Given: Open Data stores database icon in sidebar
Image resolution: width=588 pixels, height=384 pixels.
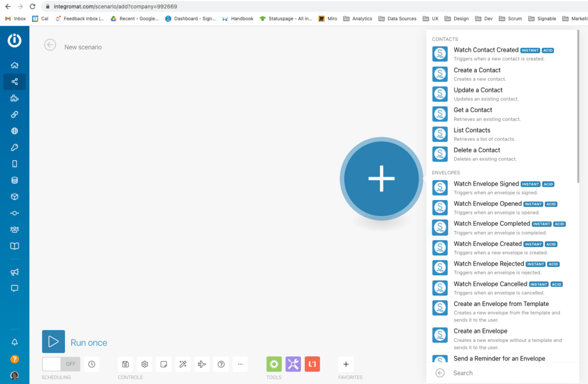Looking at the screenshot, I should (14, 181).
